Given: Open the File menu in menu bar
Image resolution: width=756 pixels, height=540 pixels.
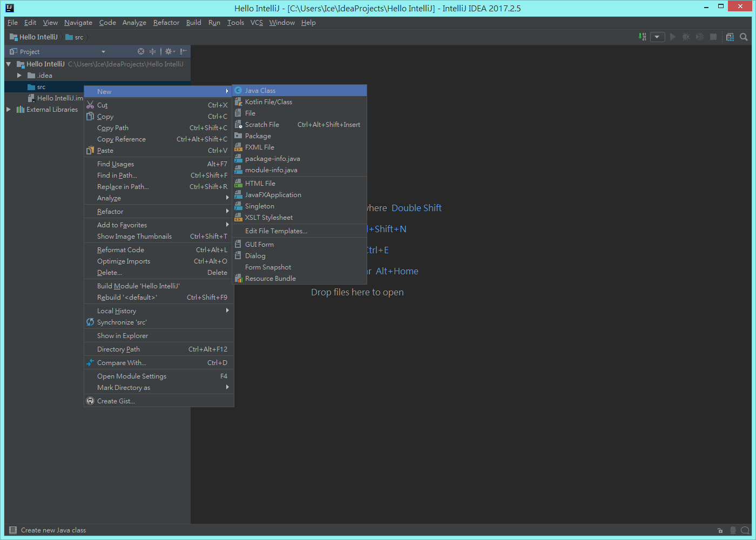Looking at the screenshot, I should tap(12, 22).
